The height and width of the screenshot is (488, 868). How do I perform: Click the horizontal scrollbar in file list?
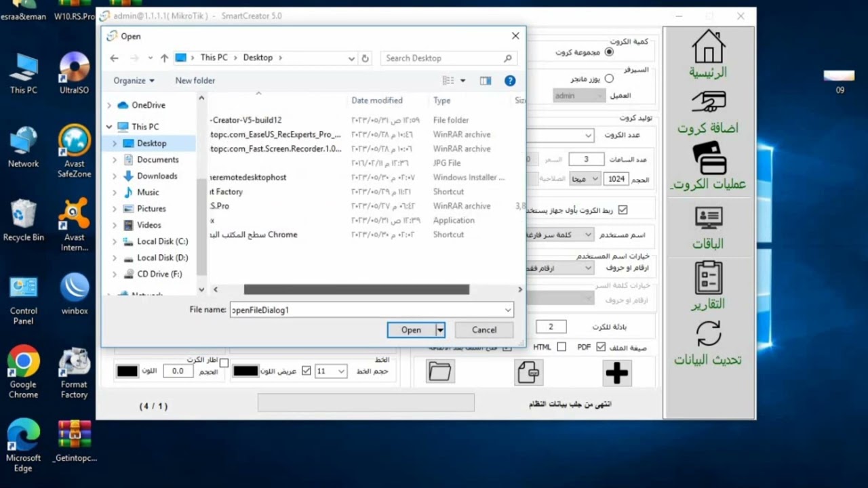pyautogui.click(x=356, y=289)
